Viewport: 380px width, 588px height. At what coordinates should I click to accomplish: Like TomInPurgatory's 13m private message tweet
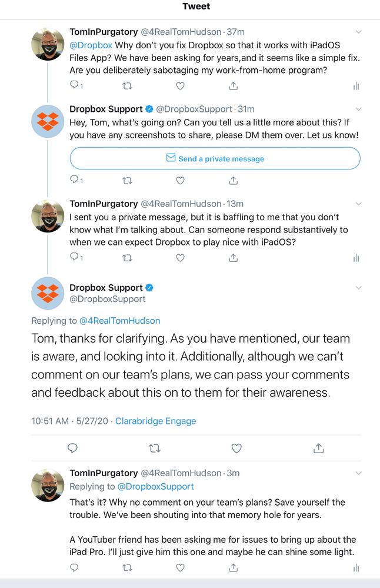[181, 258]
